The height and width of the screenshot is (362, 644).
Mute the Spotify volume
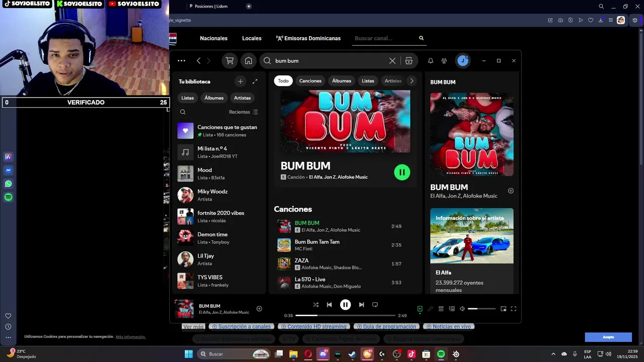click(462, 309)
